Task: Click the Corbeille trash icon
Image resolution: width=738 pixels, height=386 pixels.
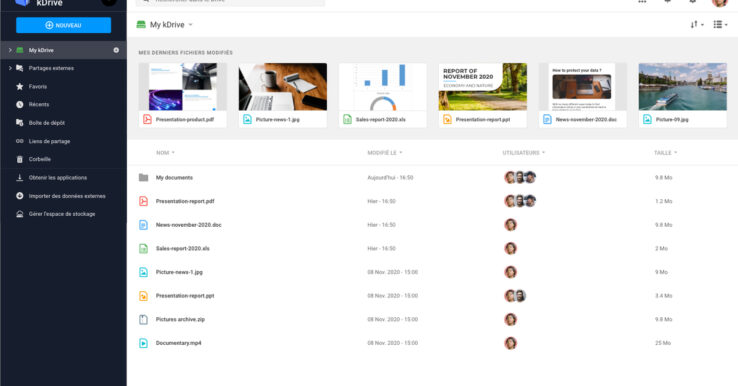Action: (19, 159)
